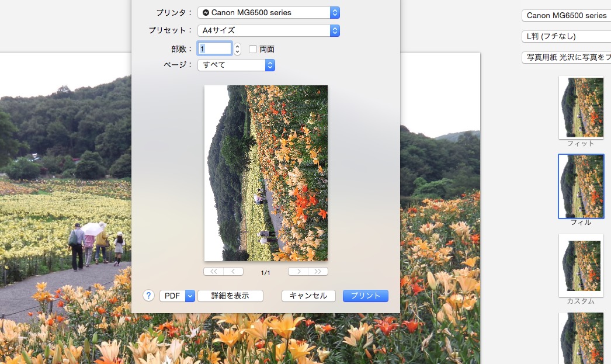Viewport: 611px width, 364px height.
Task: Click the 部数 copies input field
Action: (214, 48)
